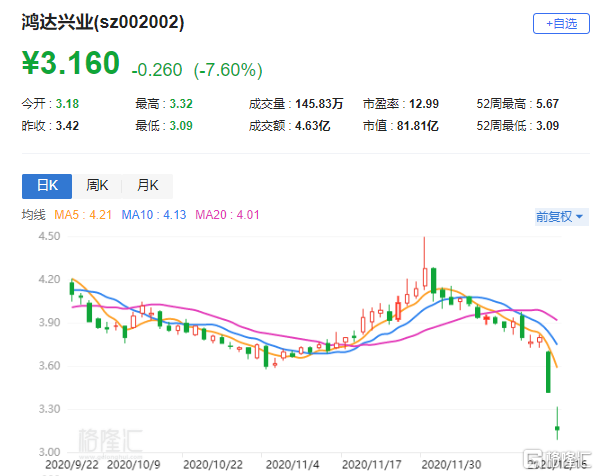Click the stock title 鸿达兴业(sz002002)
598x476 pixels.
(103, 22)
